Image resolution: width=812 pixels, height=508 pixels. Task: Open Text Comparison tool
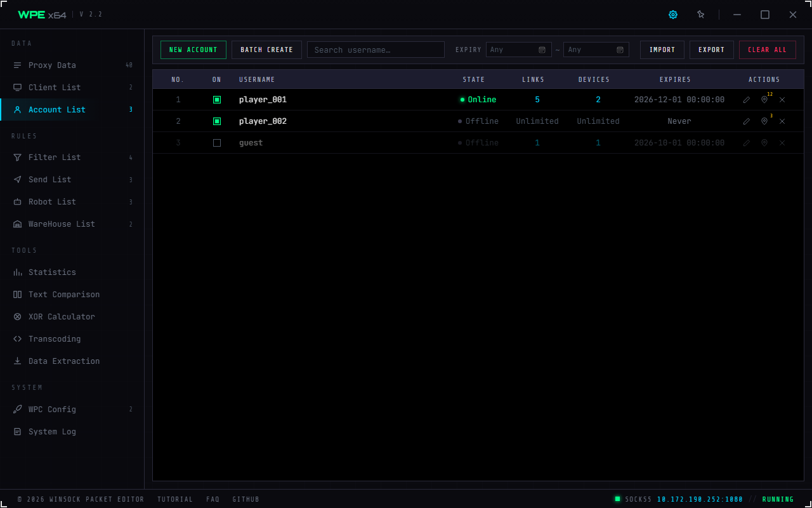coord(72,295)
